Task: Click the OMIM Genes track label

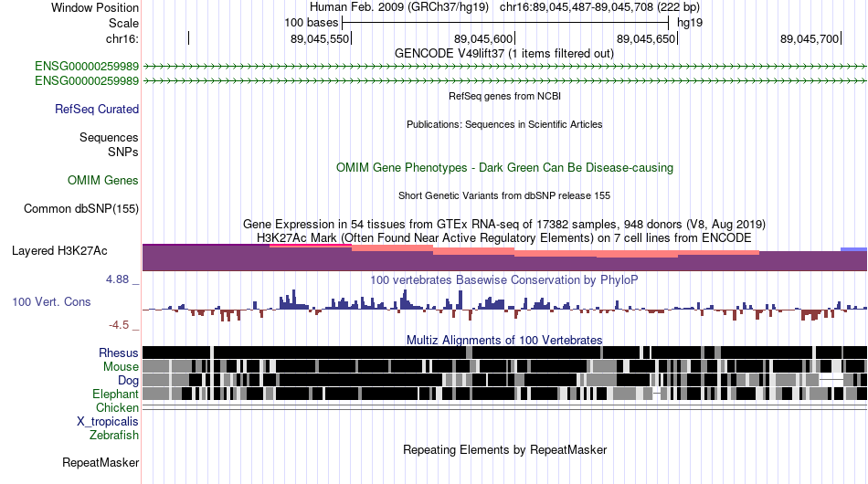Action: (x=103, y=180)
